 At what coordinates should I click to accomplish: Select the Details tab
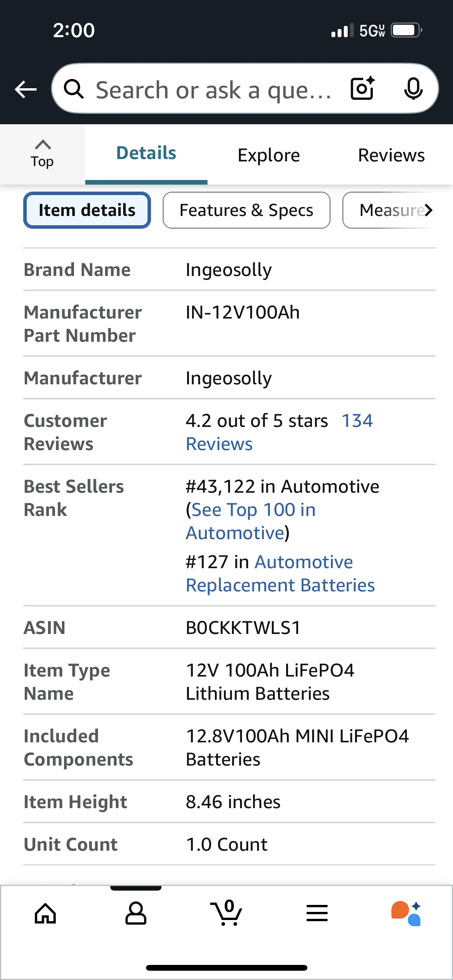pyautogui.click(x=146, y=153)
